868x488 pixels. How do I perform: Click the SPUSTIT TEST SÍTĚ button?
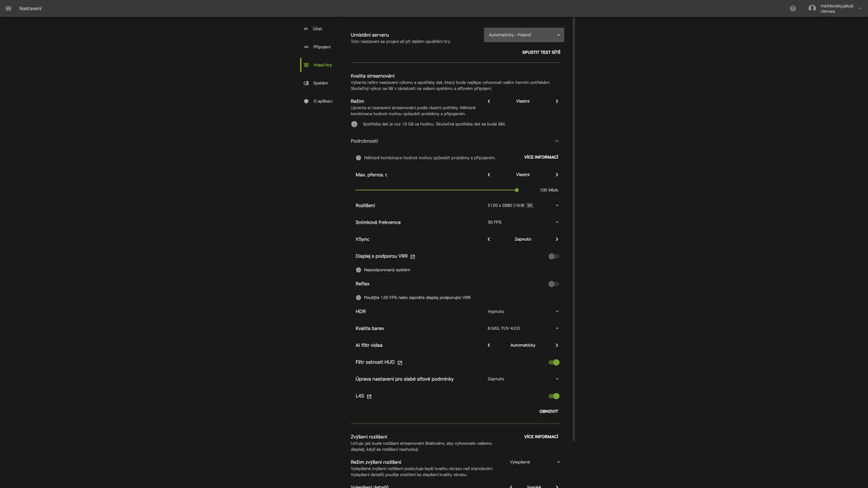tap(541, 52)
